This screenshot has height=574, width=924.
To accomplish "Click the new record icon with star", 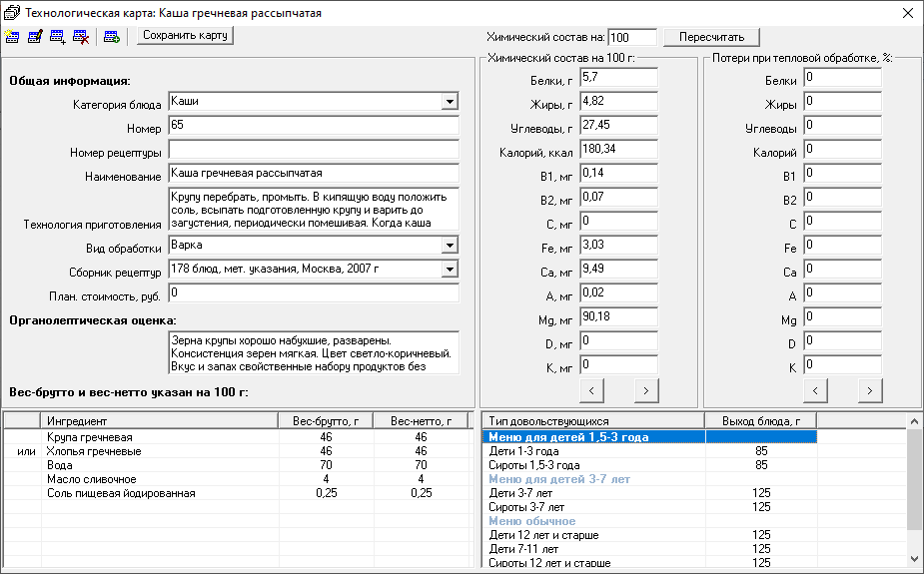I will [x=12, y=36].
